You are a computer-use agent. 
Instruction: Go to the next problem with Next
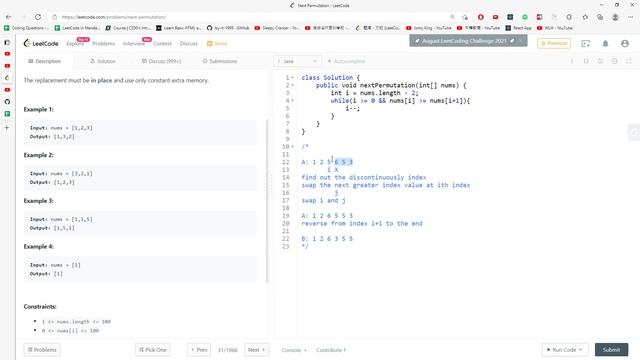click(x=256, y=350)
